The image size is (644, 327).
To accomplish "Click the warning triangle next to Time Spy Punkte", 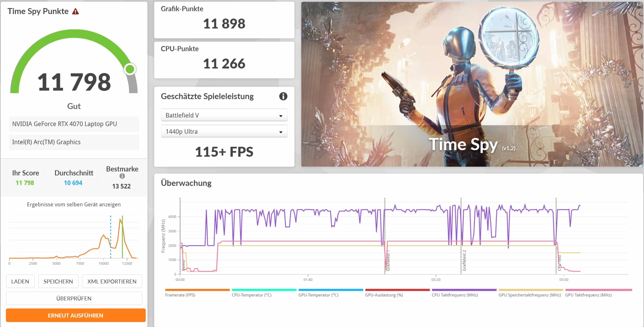I will click(75, 12).
